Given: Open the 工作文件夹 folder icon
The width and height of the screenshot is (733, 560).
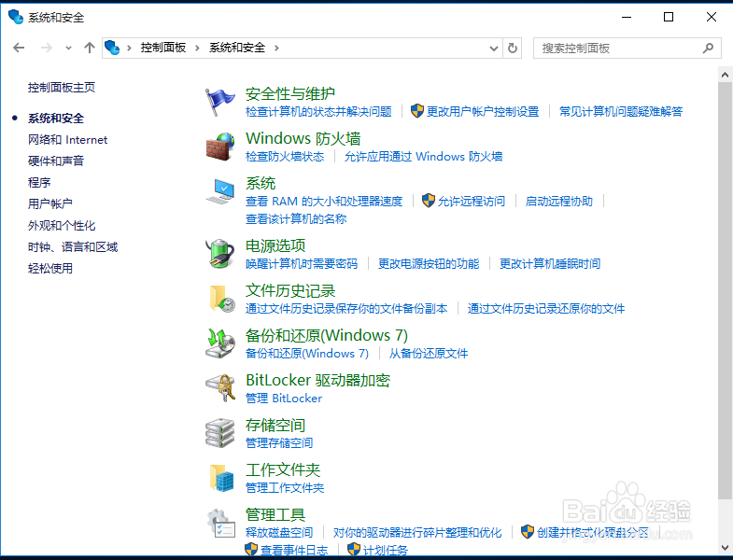Looking at the screenshot, I should tap(221, 478).
